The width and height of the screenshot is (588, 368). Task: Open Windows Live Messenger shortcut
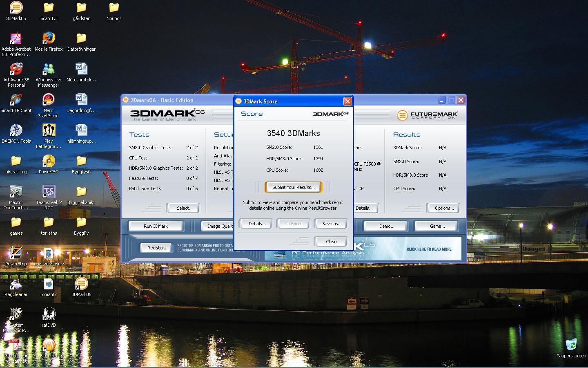pos(49,75)
